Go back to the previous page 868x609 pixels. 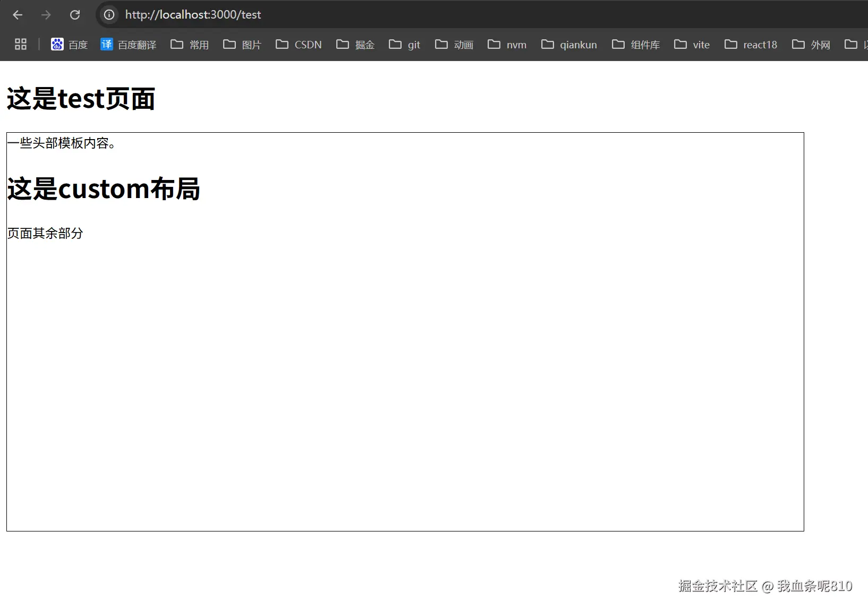(18, 15)
